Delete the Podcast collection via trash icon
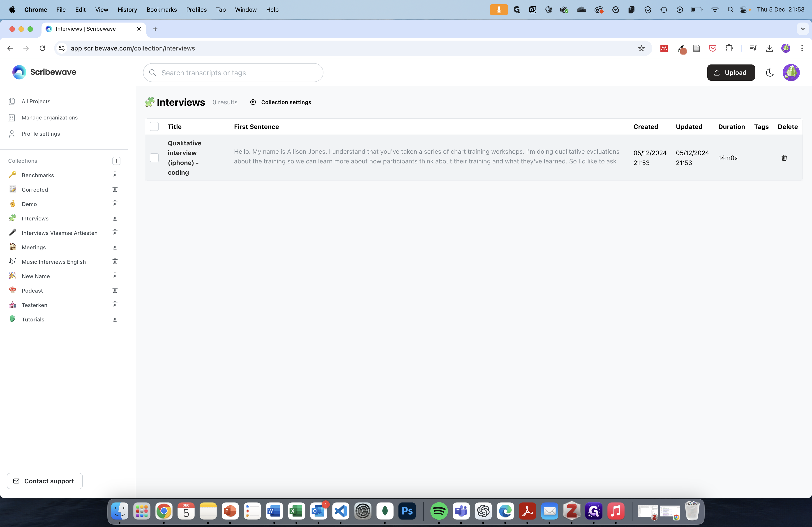The height and width of the screenshot is (527, 812). pyautogui.click(x=115, y=290)
